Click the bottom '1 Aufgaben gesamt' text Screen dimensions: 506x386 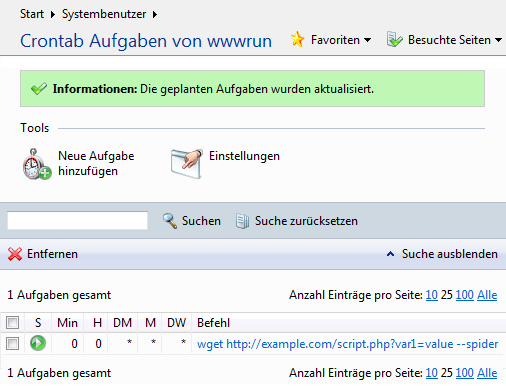click(59, 373)
